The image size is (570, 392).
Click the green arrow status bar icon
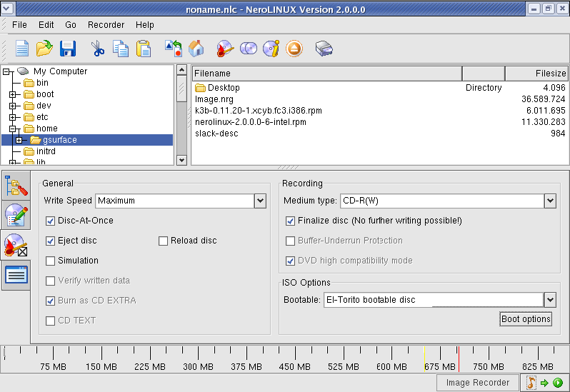[x=544, y=383]
